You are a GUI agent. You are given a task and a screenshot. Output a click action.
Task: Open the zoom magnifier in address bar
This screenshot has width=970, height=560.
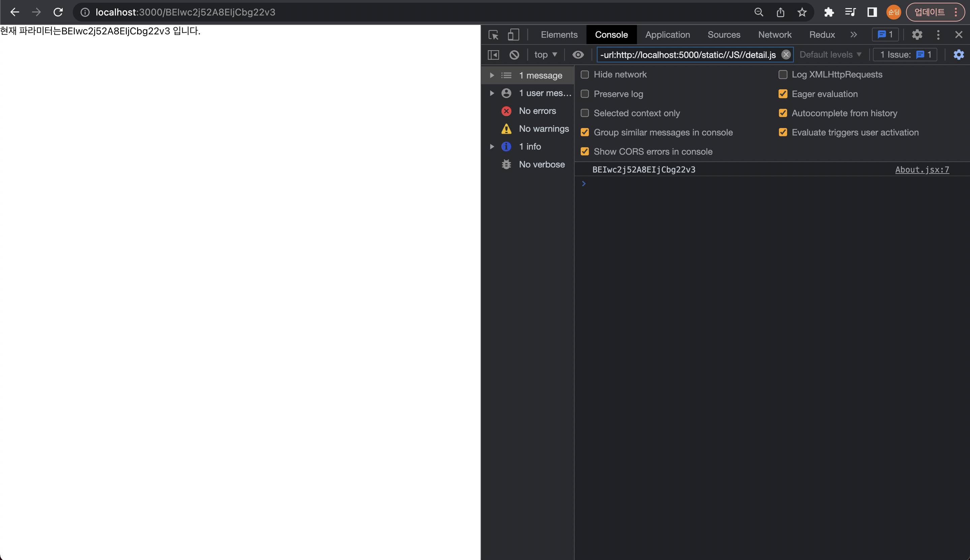(758, 12)
